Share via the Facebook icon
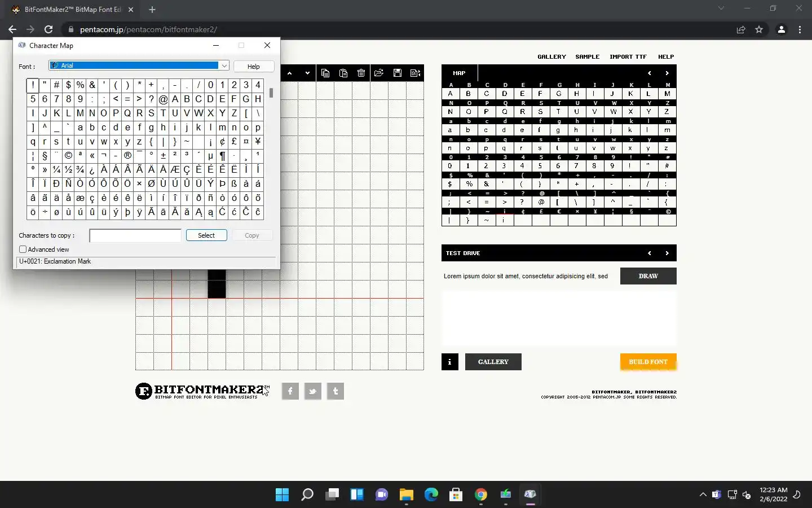Viewport: 812px width, 508px height. [x=290, y=391]
